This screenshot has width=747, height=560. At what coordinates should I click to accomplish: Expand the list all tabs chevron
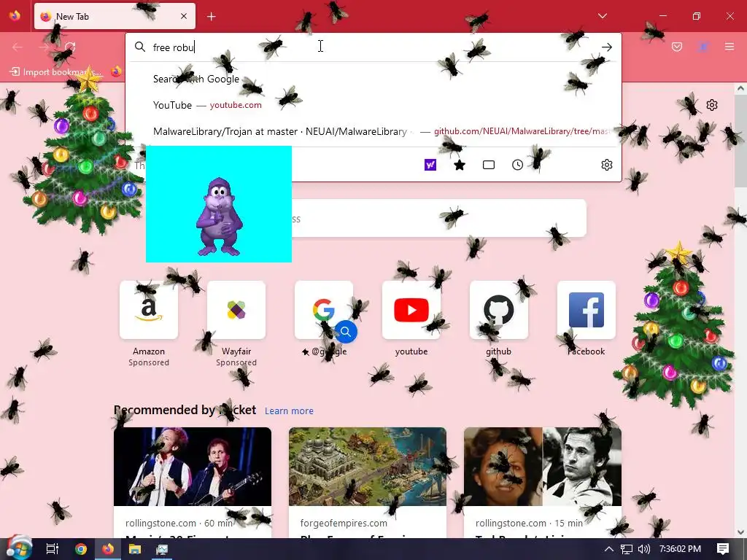click(x=602, y=16)
